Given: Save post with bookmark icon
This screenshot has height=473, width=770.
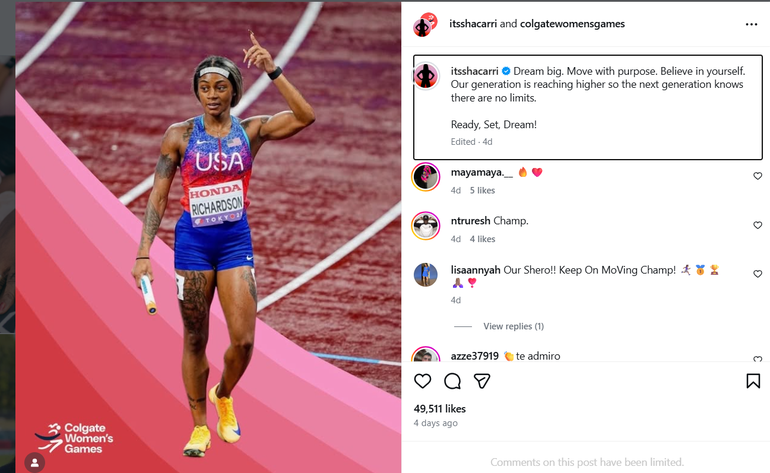Looking at the screenshot, I should (753, 381).
